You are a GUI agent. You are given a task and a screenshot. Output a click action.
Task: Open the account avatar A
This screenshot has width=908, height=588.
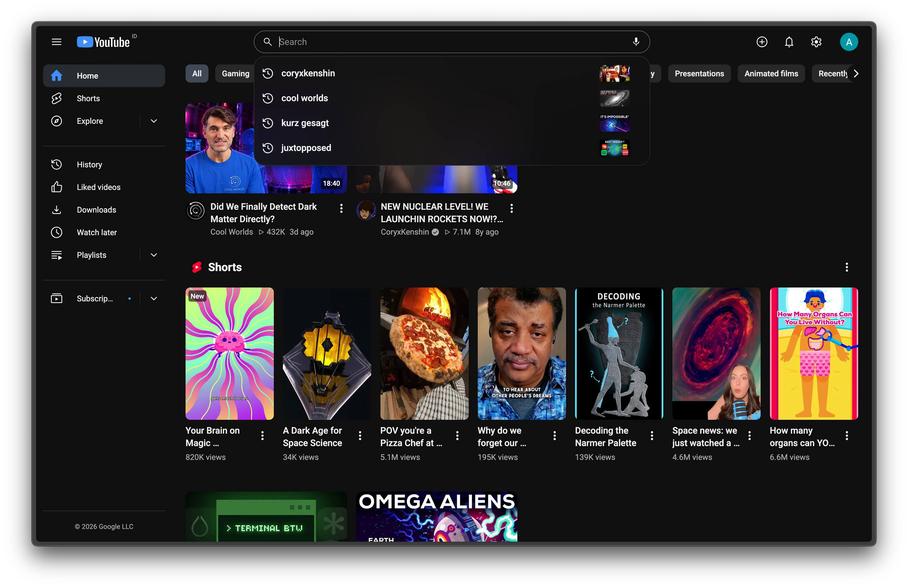pos(849,42)
